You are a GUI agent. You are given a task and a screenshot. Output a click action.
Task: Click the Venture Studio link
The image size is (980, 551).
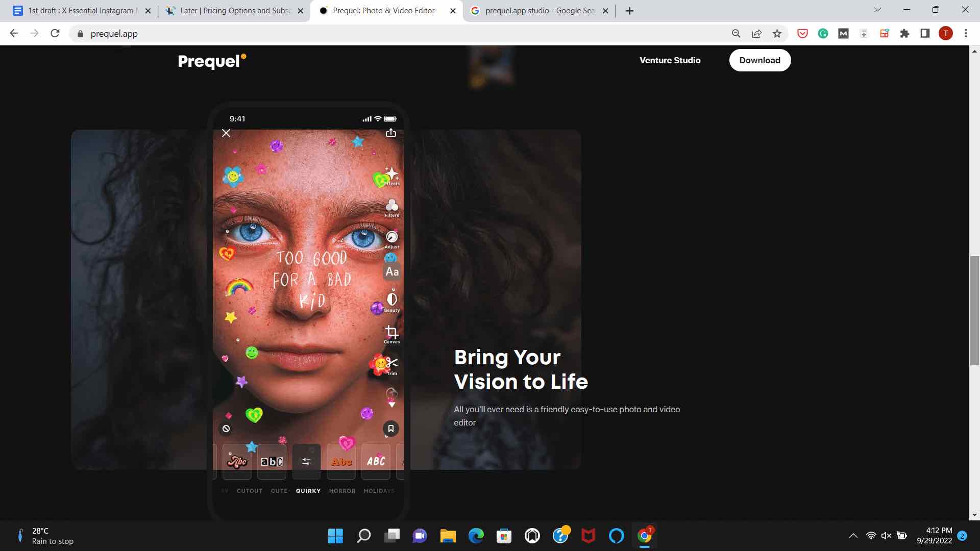pos(669,60)
